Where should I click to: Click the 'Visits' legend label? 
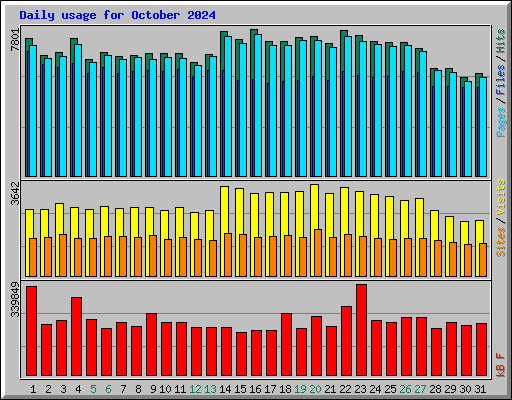(501, 198)
